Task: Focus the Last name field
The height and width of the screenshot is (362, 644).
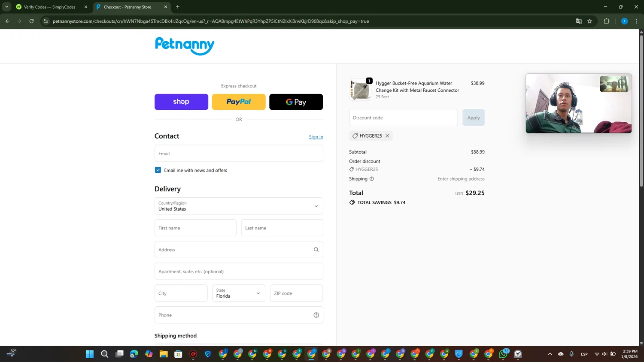Action: point(282,228)
